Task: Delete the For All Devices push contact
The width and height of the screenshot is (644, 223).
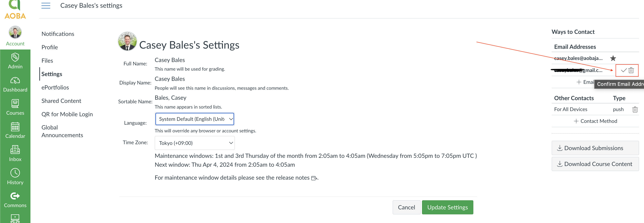Action: pyautogui.click(x=635, y=109)
